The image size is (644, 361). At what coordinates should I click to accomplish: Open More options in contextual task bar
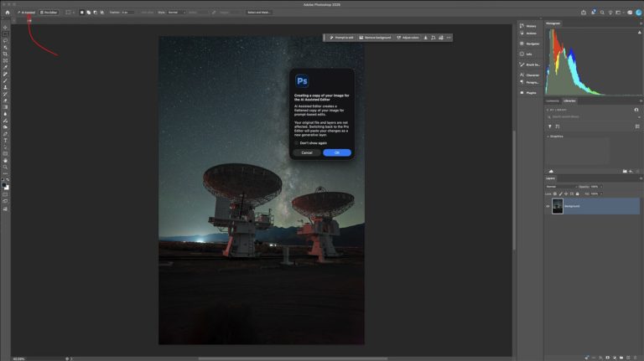coord(449,38)
